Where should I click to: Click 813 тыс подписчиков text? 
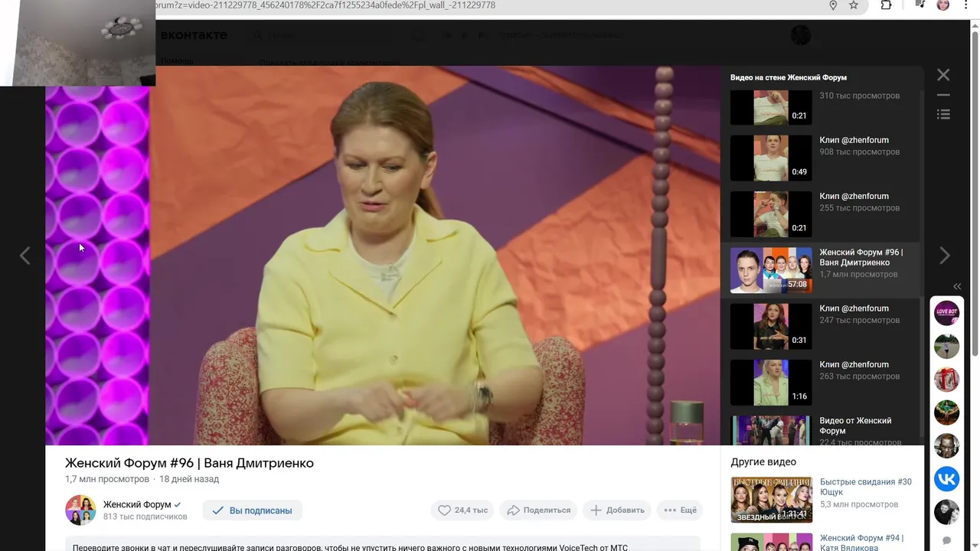[x=145, y=517]
